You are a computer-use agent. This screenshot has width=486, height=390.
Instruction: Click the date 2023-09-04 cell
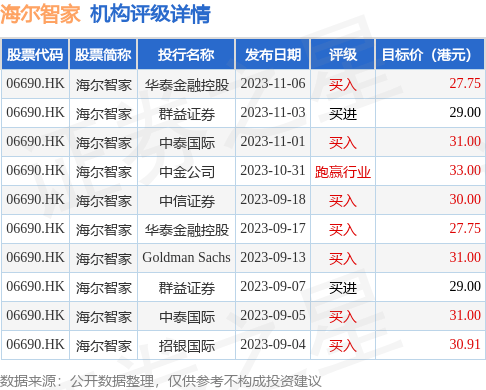click(x=273, y=345)
